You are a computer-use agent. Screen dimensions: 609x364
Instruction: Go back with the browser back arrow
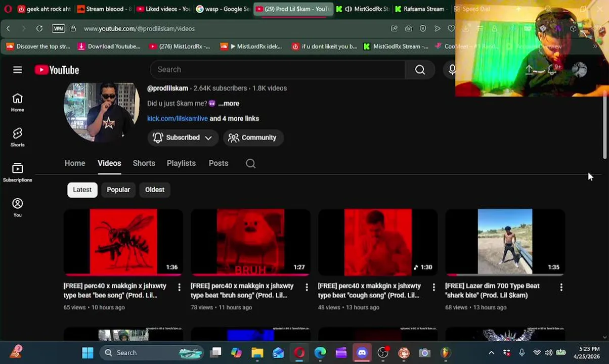click(x=8, y=29)
